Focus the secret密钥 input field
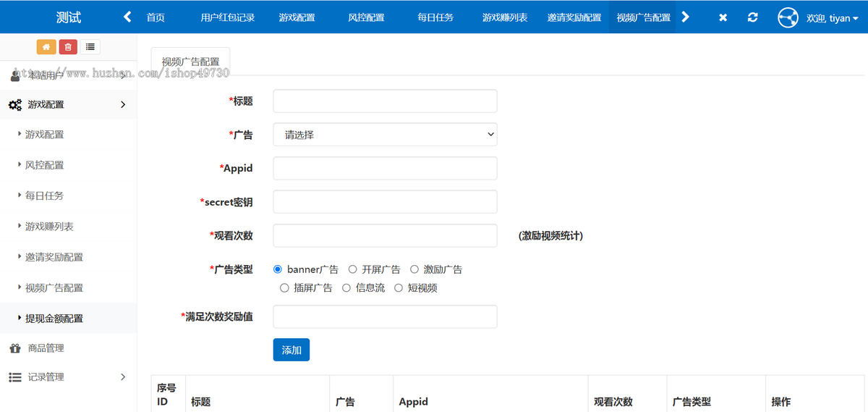This screenshot has height=412, width=868. click(385, 202)
